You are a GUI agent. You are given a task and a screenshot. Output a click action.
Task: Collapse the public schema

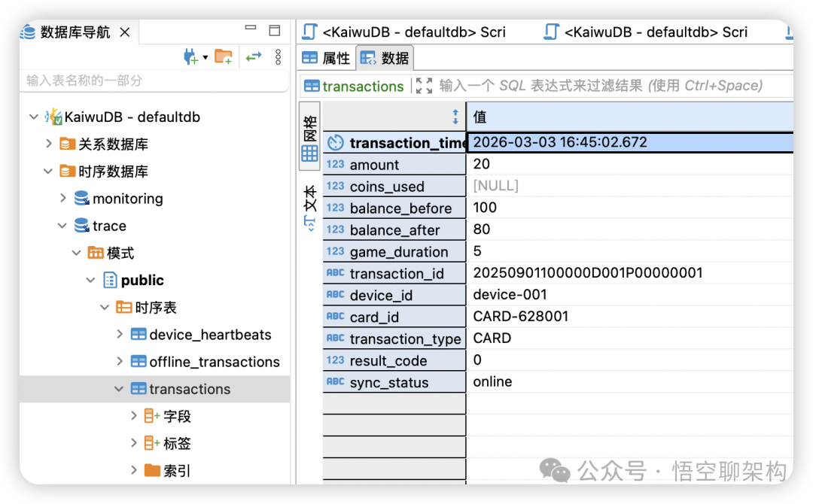click(x=91, y=281)
